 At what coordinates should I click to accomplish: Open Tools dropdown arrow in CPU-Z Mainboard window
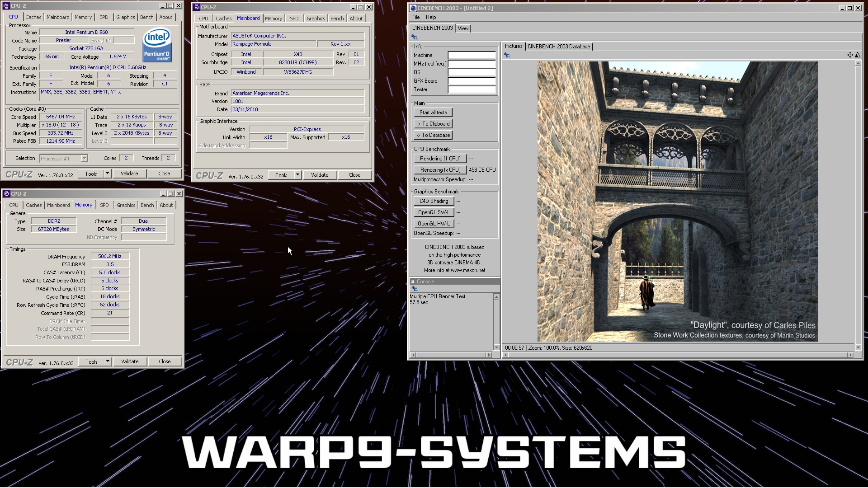(298, 175)
